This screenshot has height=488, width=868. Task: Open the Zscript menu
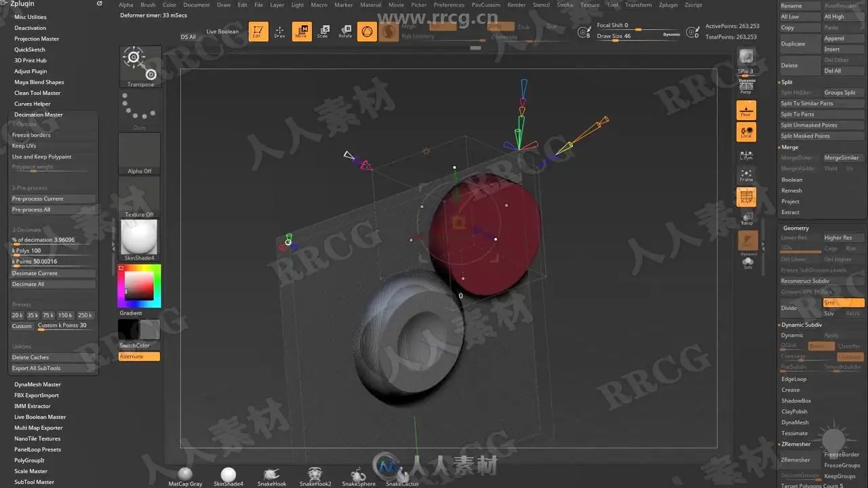pyautogui.click(x=693, y=5)
